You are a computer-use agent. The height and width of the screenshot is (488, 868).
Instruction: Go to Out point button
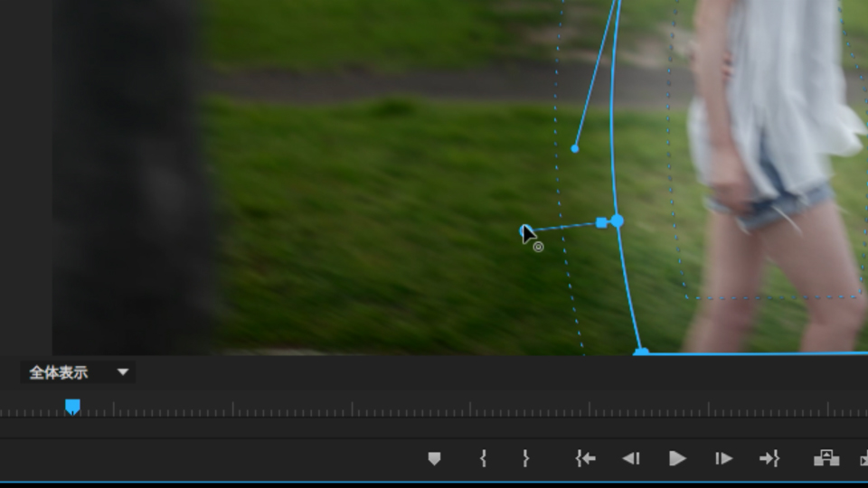769,459
